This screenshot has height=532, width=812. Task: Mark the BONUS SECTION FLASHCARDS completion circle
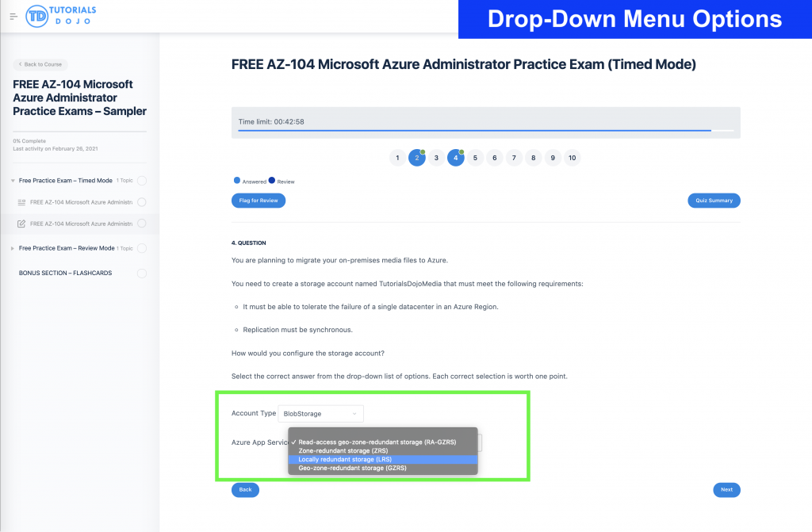pyautogui.click(x=142, y=274)
